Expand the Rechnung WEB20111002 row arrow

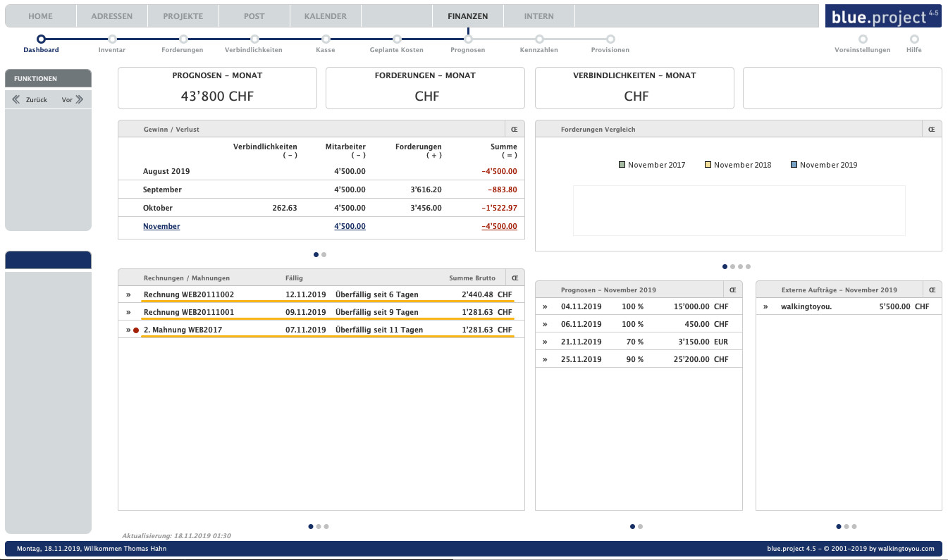point(129,294)
